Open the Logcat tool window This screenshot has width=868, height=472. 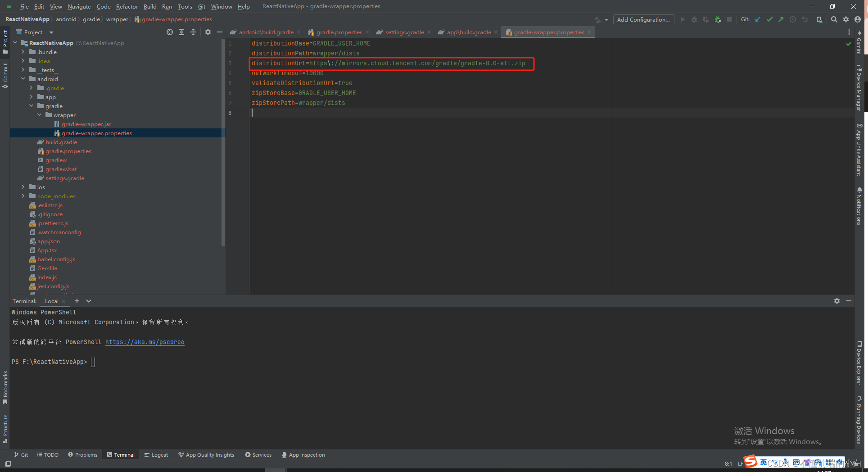point(156,455)
